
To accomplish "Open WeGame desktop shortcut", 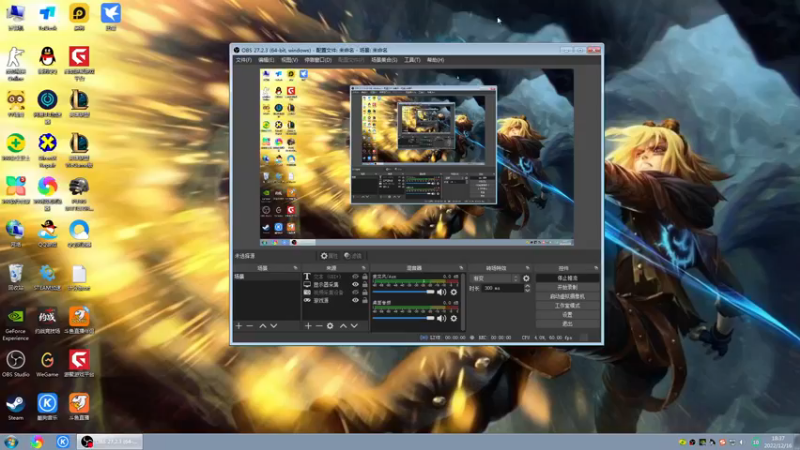I will (47, 364).
